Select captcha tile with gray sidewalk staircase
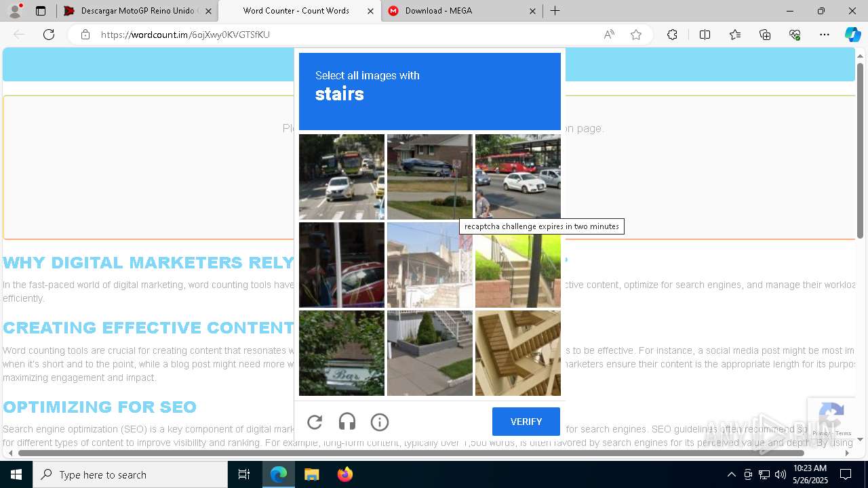Screen dimensions: 868x488 (430, 353)
